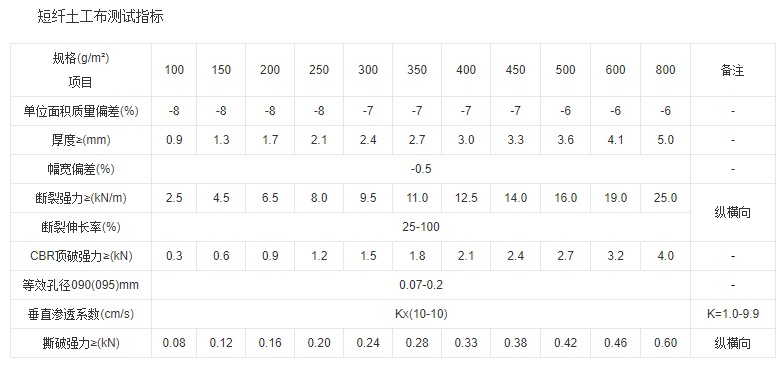Screen dimensions: 784x368
Task: Click the 撕破强力≥(kN) row label
Action: [81, 343]
